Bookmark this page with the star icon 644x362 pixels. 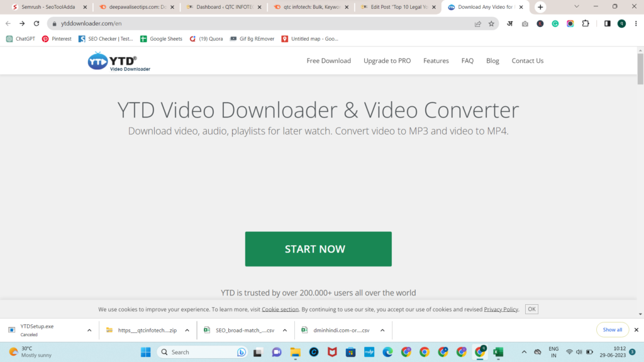(x=491, y=24)
